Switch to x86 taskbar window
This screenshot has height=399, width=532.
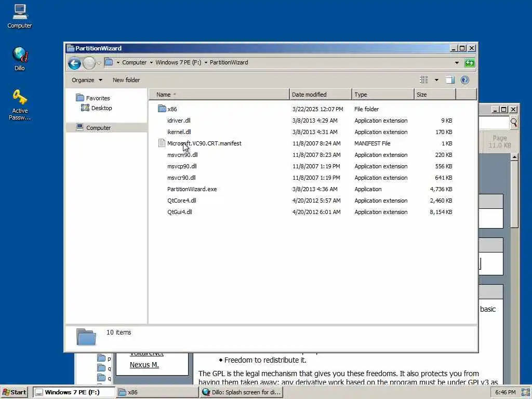(x=157, y=392)
